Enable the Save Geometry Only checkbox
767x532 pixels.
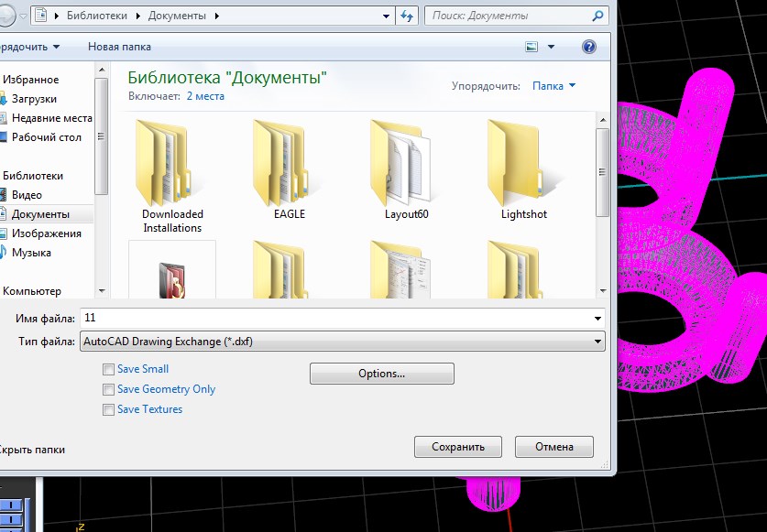(x=108, y=390)
